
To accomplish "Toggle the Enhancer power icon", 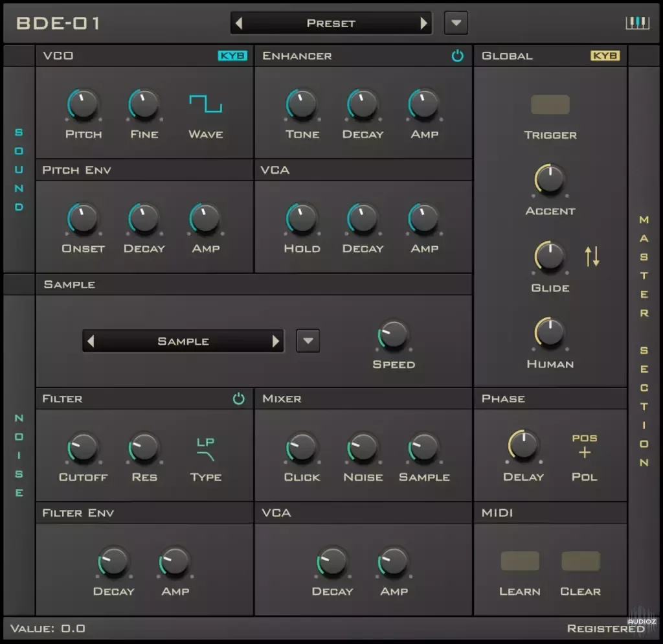I will [457, 56].
